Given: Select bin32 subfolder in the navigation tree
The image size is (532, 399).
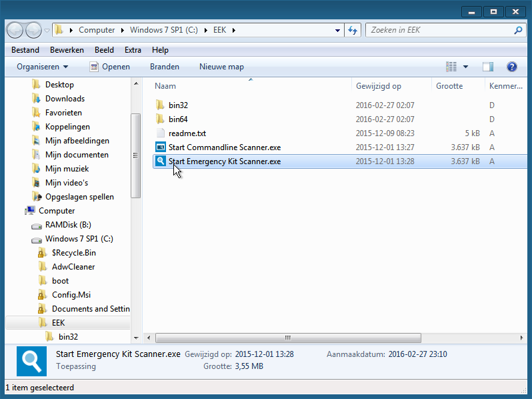Looking at the screenshot, I should 68,337.
